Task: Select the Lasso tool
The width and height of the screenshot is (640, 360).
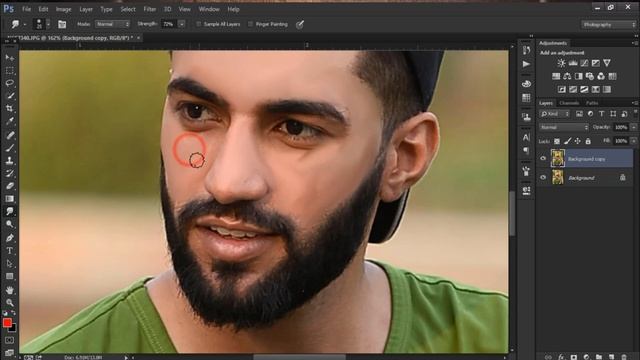Action: pos(10,83)
